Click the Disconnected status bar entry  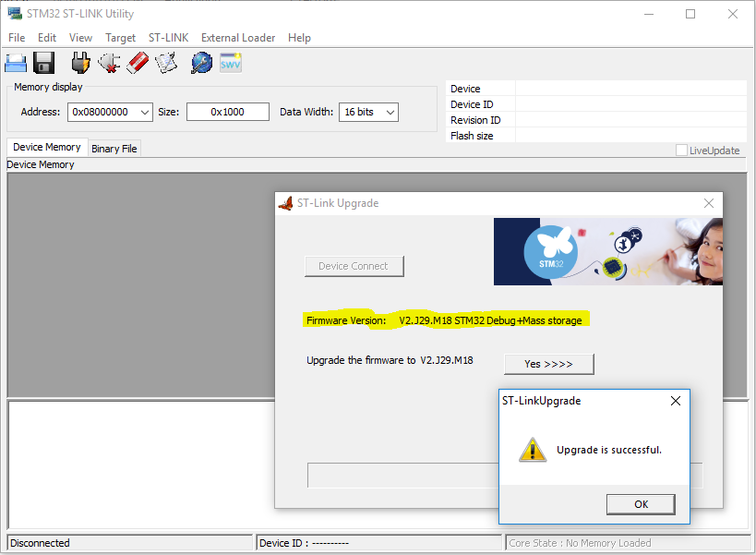pyautogui.click(x=130, y=543)
